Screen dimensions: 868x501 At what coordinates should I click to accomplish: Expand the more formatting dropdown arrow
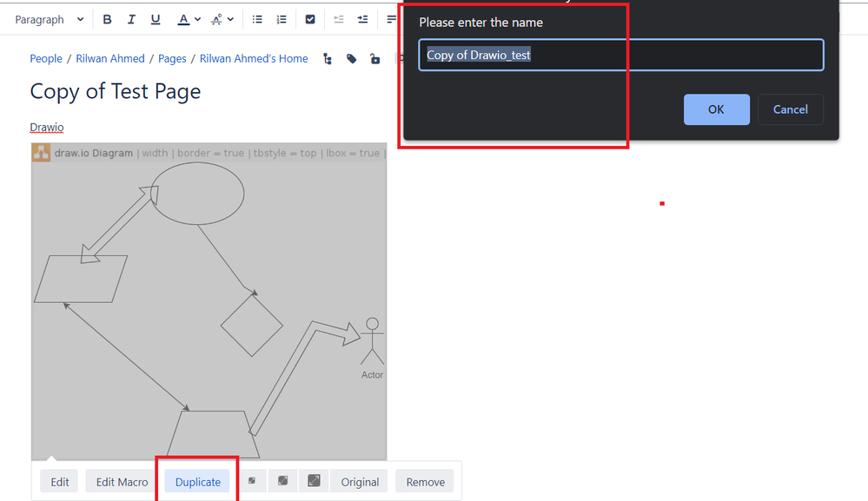click(x=231, y=19)
